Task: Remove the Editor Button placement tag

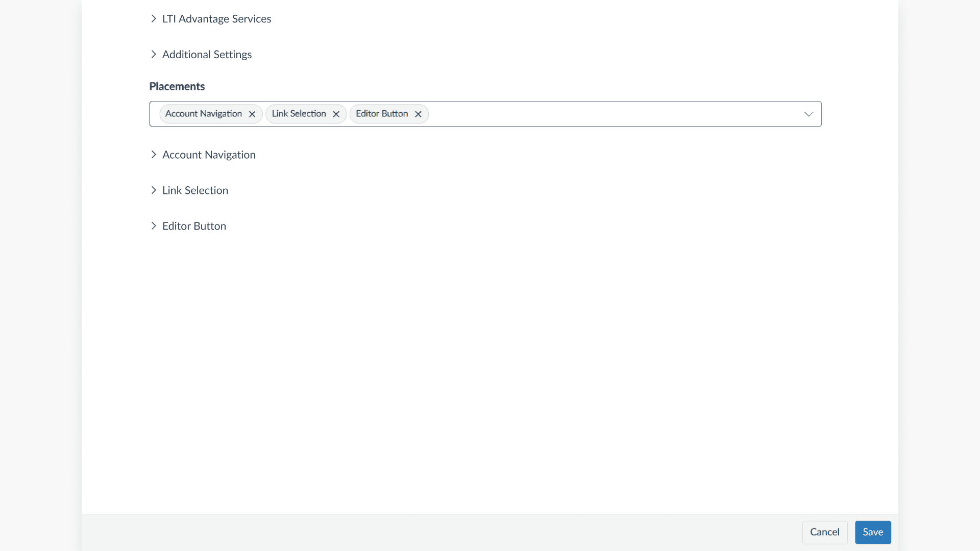Action: (x=418, y=114)
